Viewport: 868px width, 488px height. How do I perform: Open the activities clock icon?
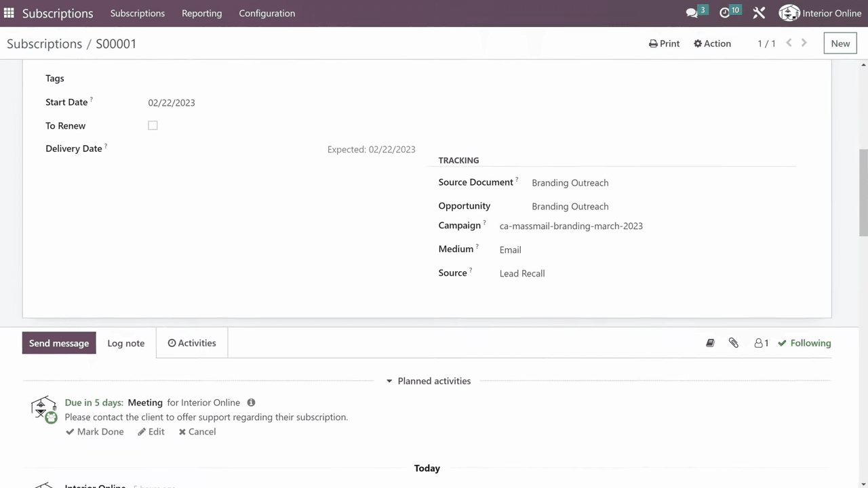pyautogui.click(x=725, y=13)
